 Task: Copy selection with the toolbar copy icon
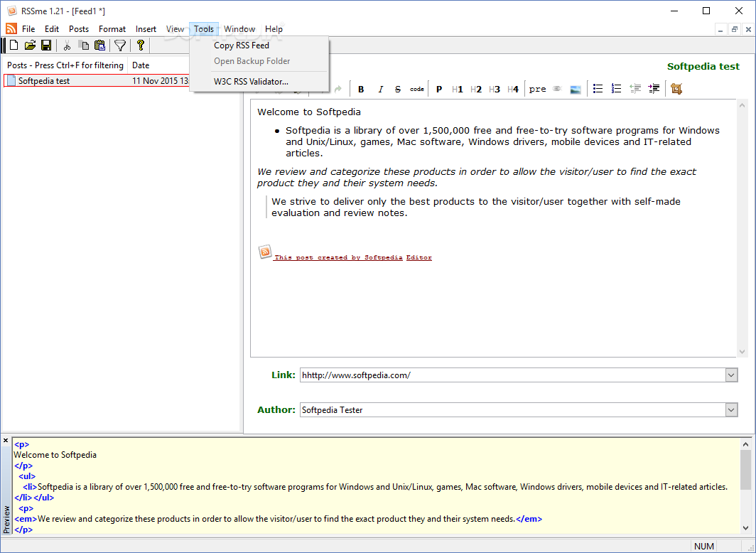[84, 45]
